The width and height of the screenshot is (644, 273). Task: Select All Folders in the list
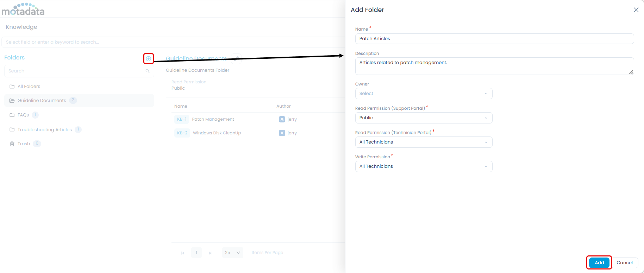pyautogui.click(x=29, y=87)
